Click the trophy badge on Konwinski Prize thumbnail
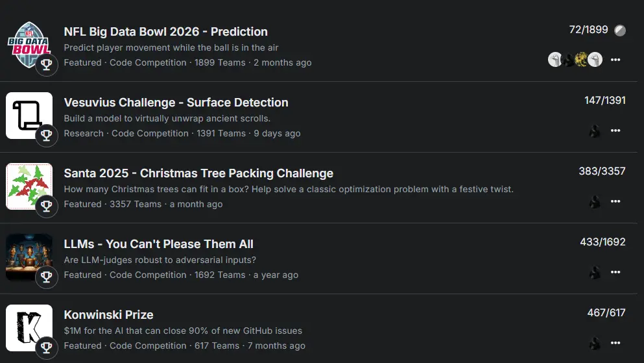Screen dimensions: 644x363 coord(47,347)
